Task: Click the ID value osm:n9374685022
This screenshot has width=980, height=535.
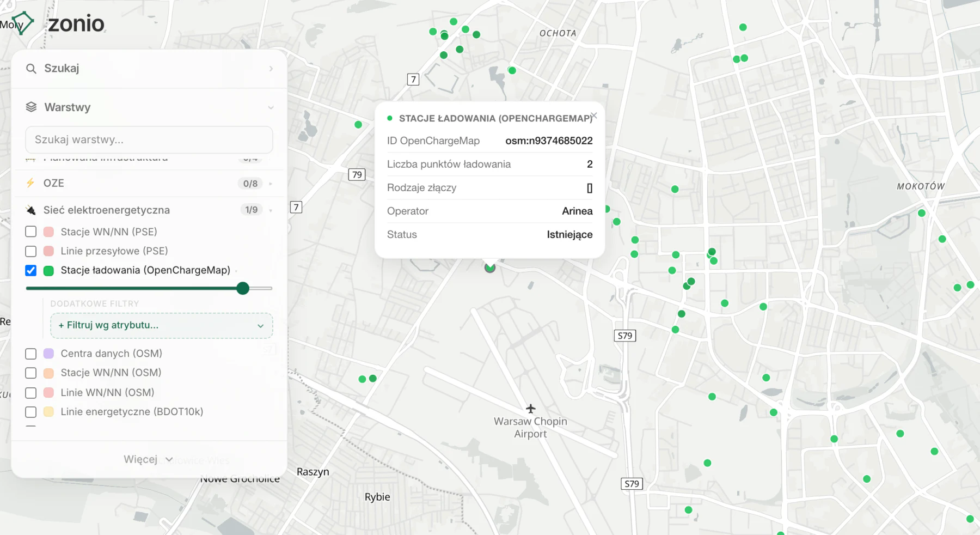Action: point(549,141)
